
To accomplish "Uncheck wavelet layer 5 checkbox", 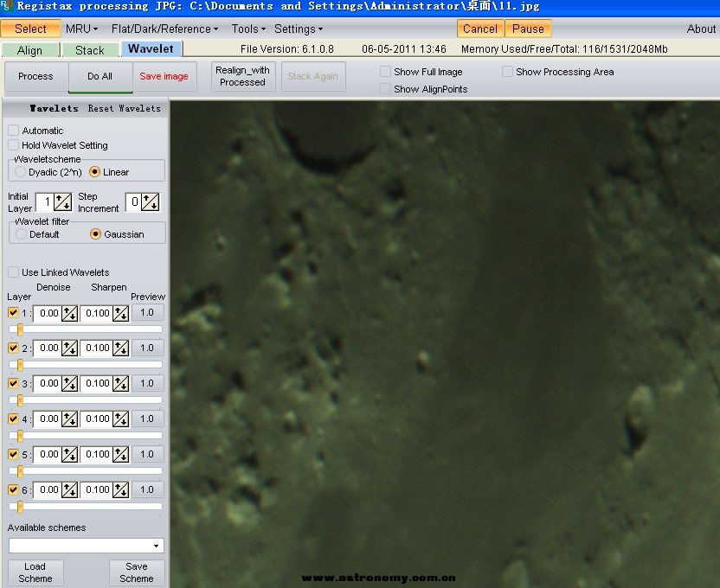I will [13, 454].
